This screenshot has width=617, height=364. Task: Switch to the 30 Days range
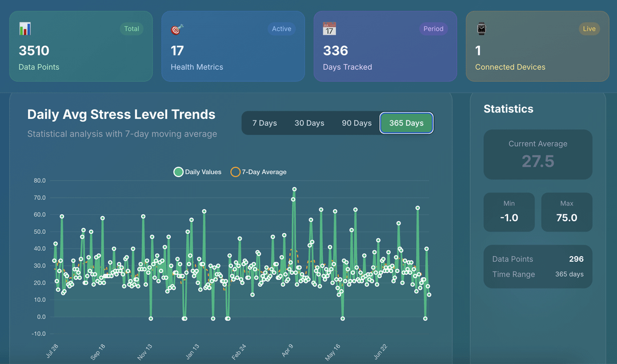[x=309, y=123]
